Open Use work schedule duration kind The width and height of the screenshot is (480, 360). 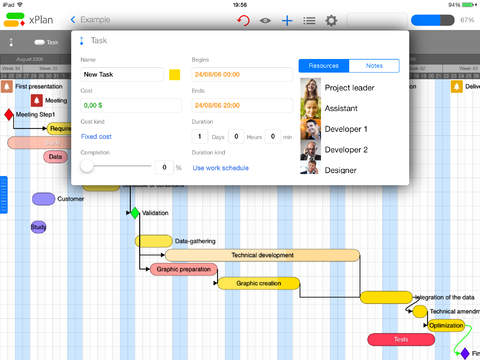[x=221, y=168]
